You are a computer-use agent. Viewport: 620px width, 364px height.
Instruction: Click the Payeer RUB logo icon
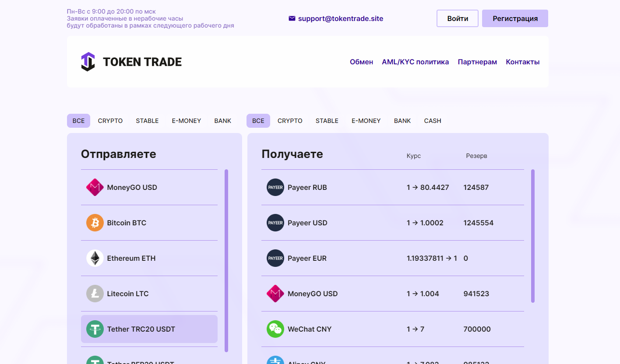point(275,187)
